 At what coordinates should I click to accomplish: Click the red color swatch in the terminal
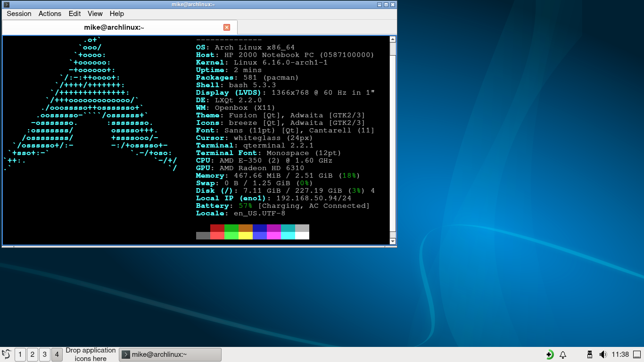pyautogui.click(x=217, y=228)
